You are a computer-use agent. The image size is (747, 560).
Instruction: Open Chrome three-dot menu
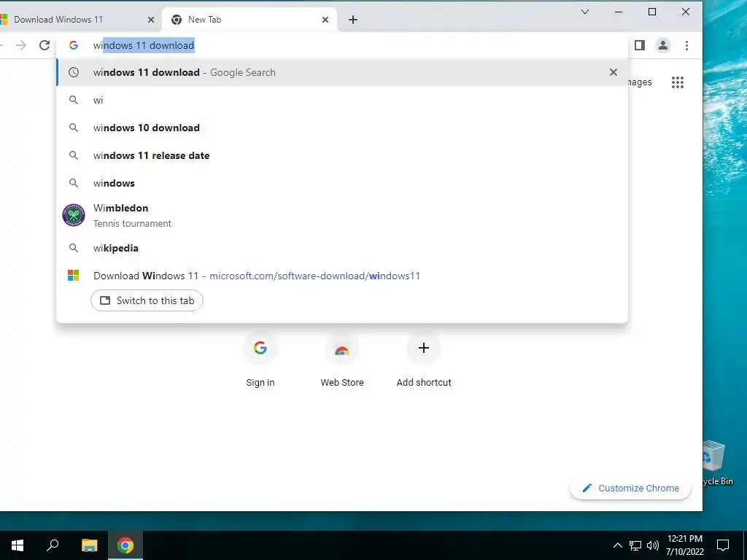[x=686, y=45]
